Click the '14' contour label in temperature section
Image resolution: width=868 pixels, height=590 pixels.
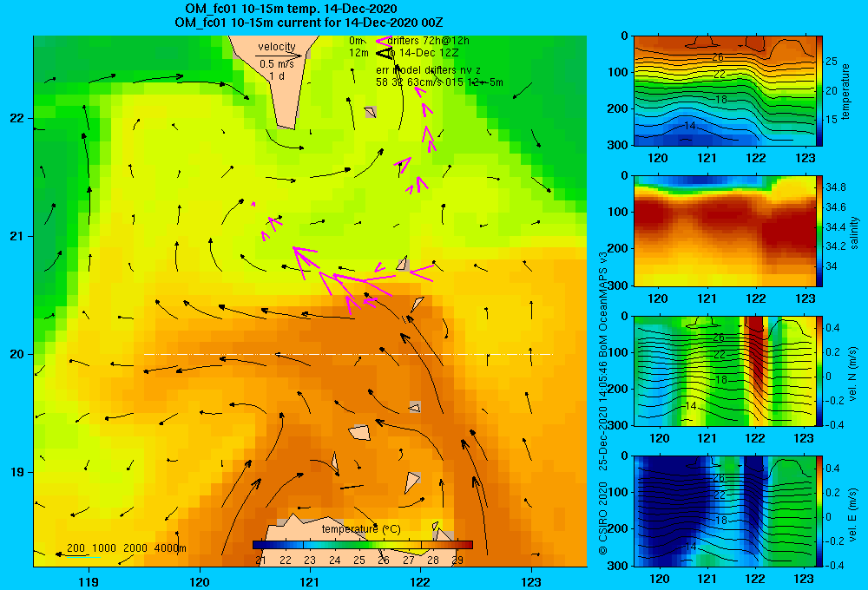(690, 126)
